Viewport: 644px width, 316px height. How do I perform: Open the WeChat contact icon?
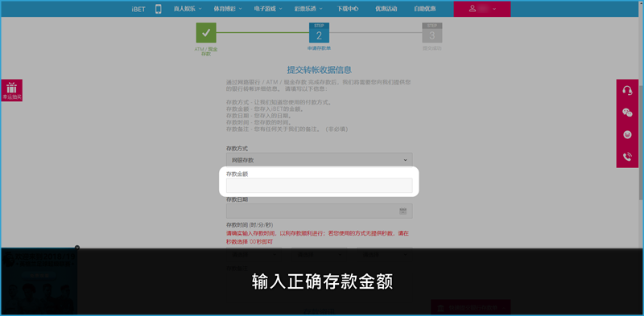click(627, 113)
